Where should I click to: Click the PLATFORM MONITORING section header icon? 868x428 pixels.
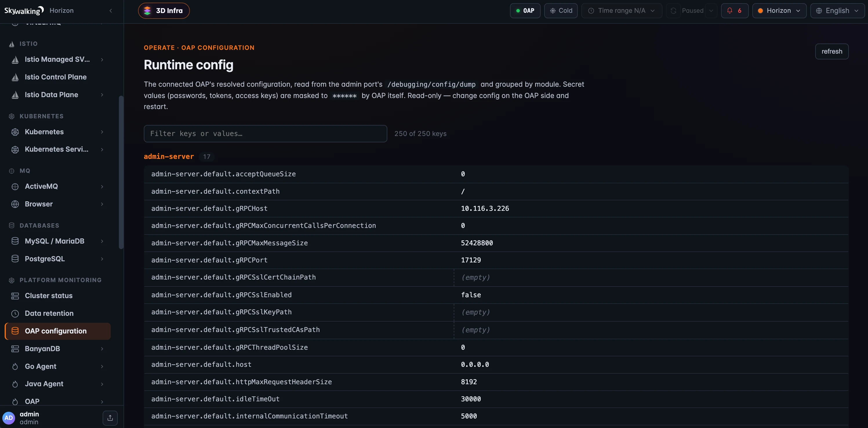pos(12,280)
